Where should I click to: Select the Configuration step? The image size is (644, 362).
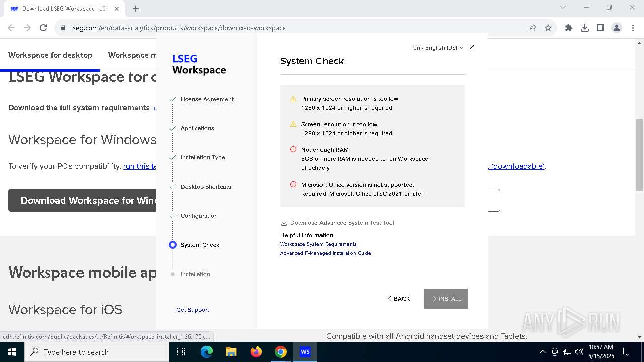tap(199, 216)
